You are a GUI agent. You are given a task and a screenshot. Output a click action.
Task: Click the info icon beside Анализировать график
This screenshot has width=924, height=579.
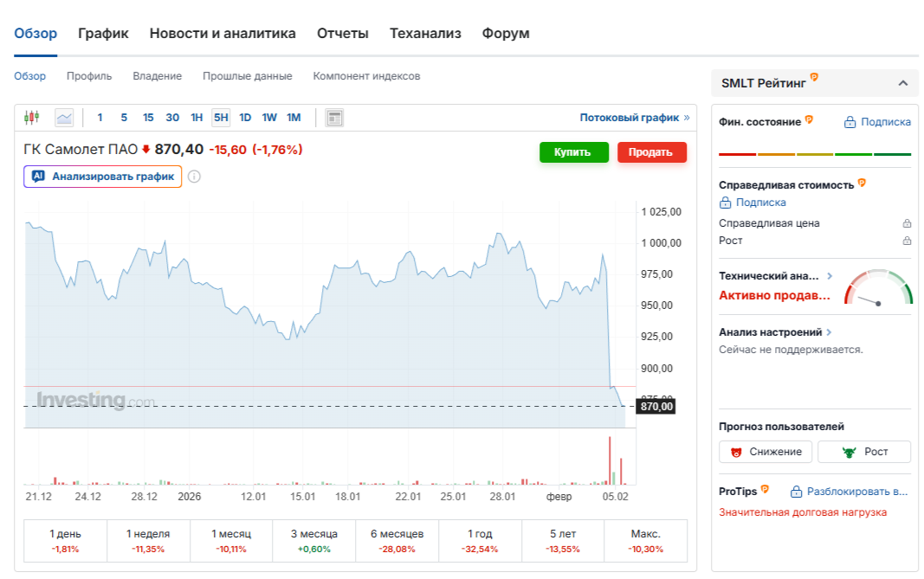pyautogui.click(x=194, y=176)
